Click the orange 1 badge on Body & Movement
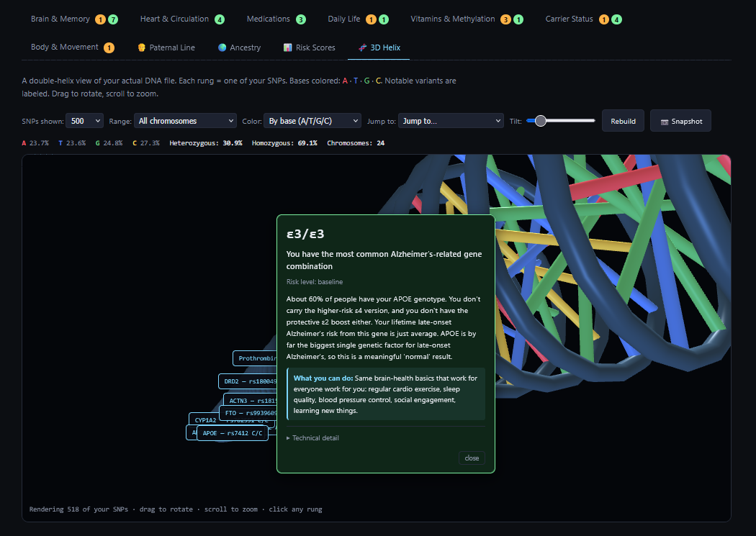This screenshot has width=756, height=536. [109, 47]
